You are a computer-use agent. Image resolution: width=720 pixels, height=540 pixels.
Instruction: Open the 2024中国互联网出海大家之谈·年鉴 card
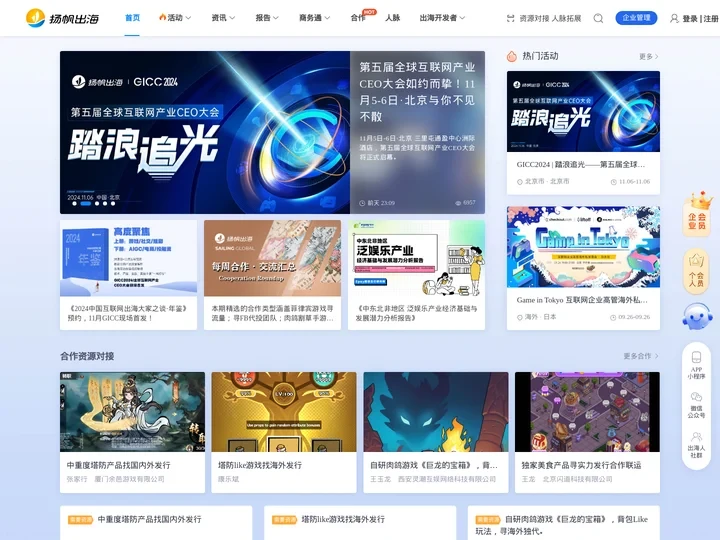(x=128, y=275)
